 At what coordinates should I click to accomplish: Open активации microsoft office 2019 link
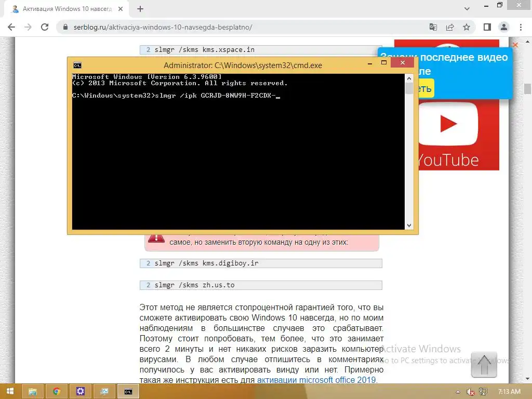click(x=316, y=380)
